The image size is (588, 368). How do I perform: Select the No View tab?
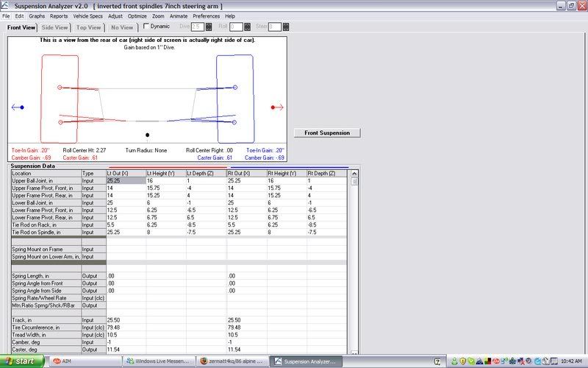(x=121, y=27)
